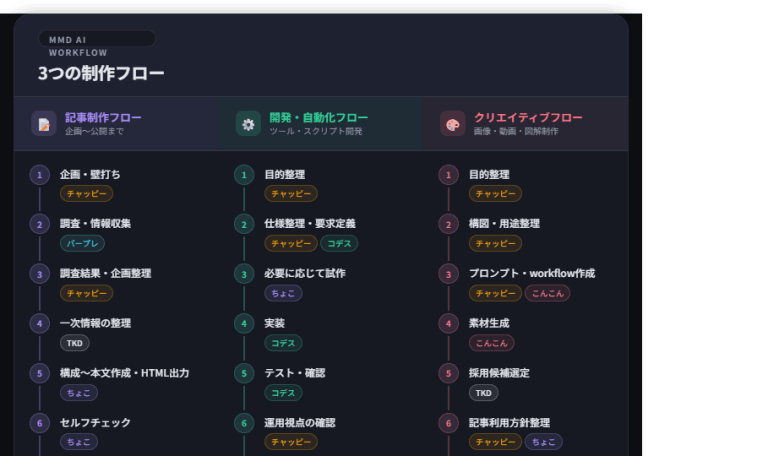
Task: Click the TKD tag under 採用候補選定
Action: point(483,393)
